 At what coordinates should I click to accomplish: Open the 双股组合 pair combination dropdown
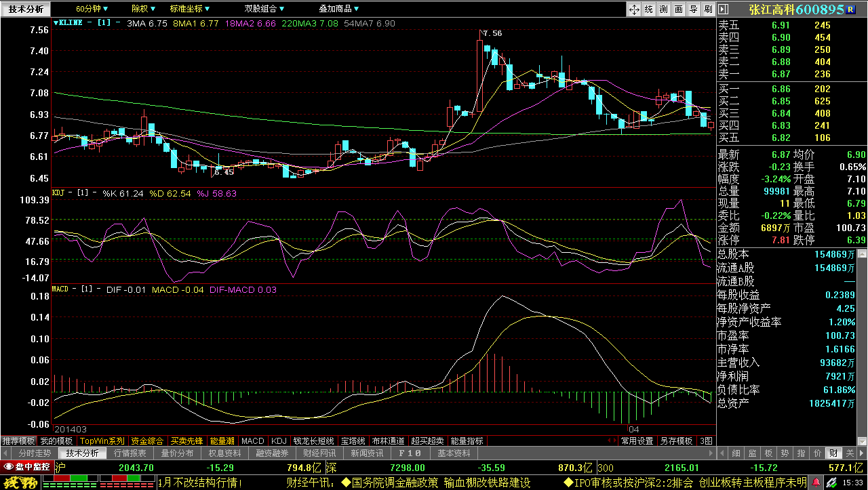pyautogui.click(x=265, y=9)
